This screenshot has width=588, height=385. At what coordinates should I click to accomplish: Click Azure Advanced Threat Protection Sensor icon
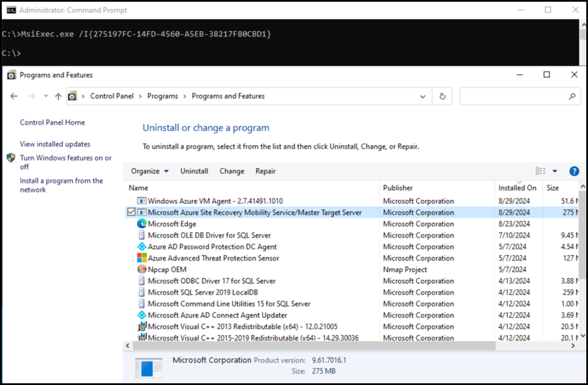[142, 258]
